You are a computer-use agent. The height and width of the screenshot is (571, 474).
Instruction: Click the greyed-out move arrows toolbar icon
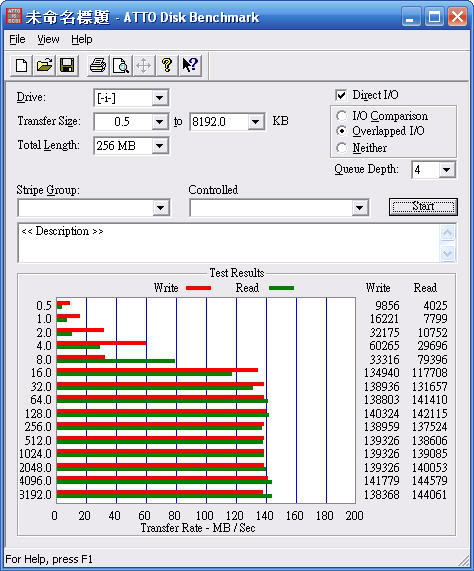point(144,66)
